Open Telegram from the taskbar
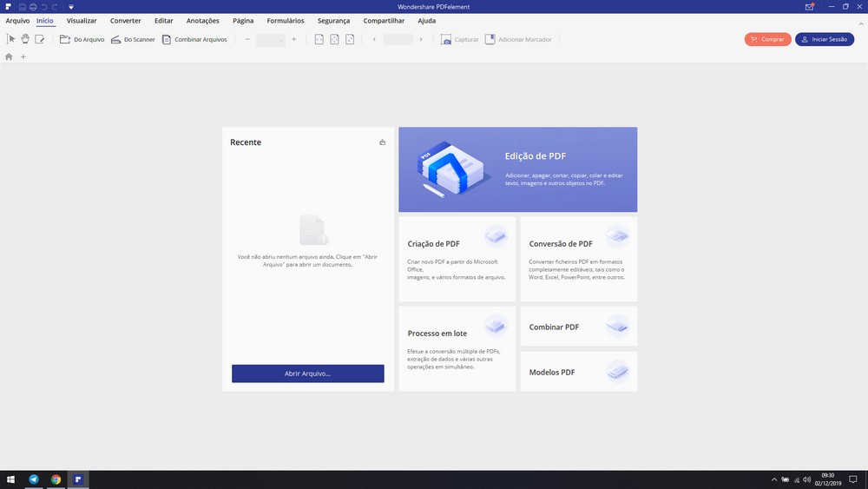This screenshot has height=489, width=868. pyautogui.click(x=34, y=479)
